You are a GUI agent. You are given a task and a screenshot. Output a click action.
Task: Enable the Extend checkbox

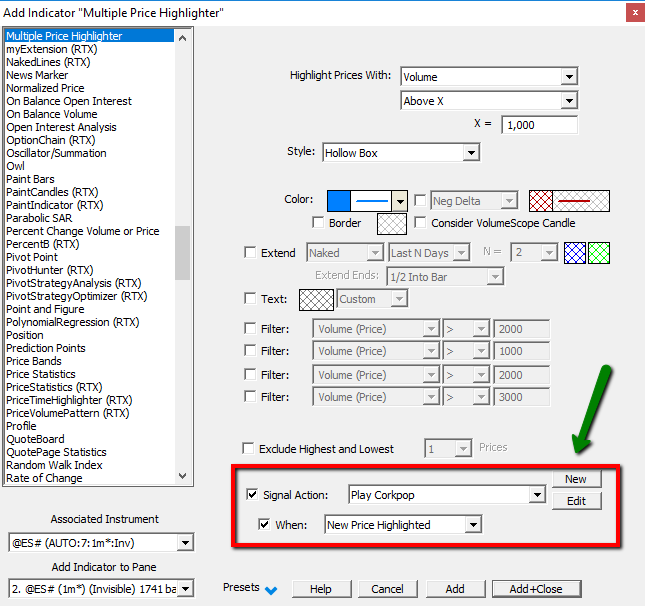pyautogui.click(x=250, y=252)
